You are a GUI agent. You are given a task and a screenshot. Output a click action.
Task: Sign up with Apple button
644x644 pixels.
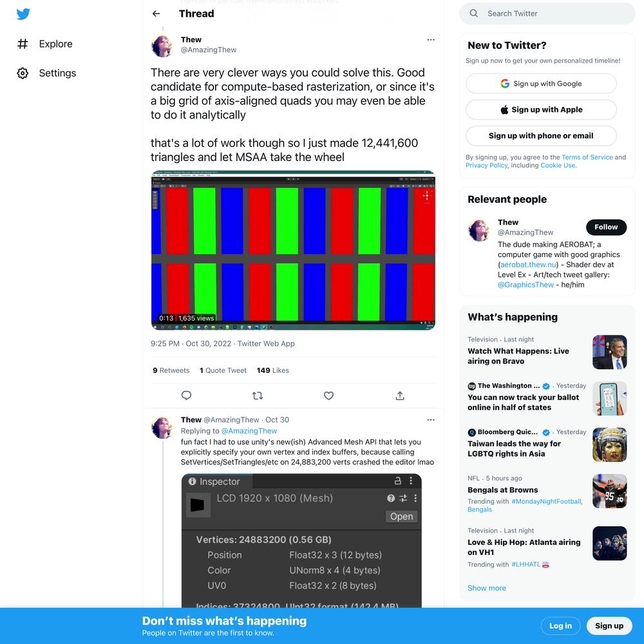(x=541, y=109)
